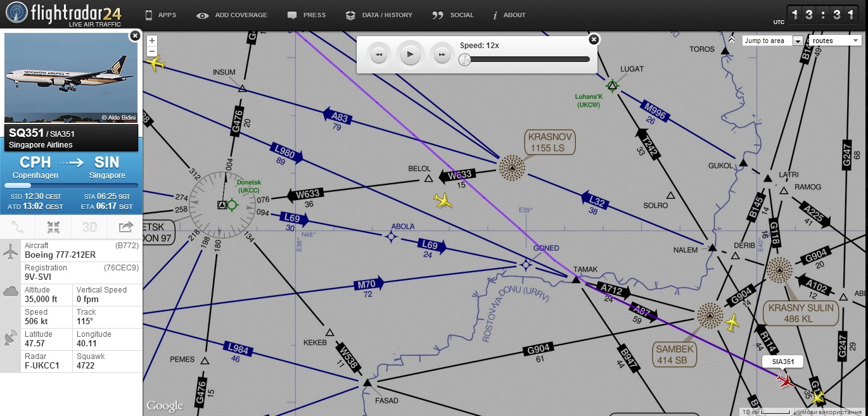Click the Singapore Airlines aircraft photo
The width and height of the screenshot is (868, 416).
[71, 77]
